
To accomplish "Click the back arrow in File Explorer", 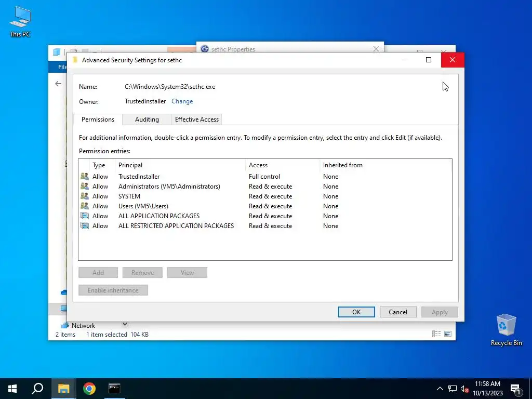I will point(58,84).
